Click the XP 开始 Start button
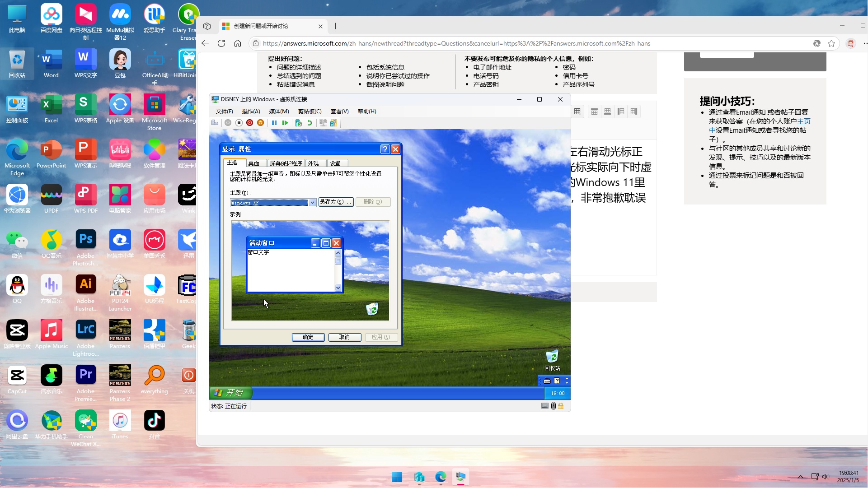Screen dimensions: 868x488 (x=230, y=393)
